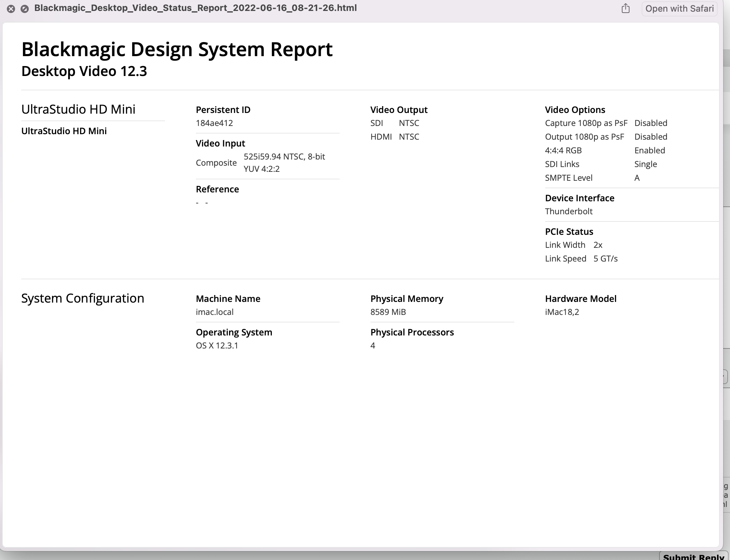This screenshot has height=560, width=730.
Task: Click Desktop Video 12.3 subtitle
Action: [84, 71]
